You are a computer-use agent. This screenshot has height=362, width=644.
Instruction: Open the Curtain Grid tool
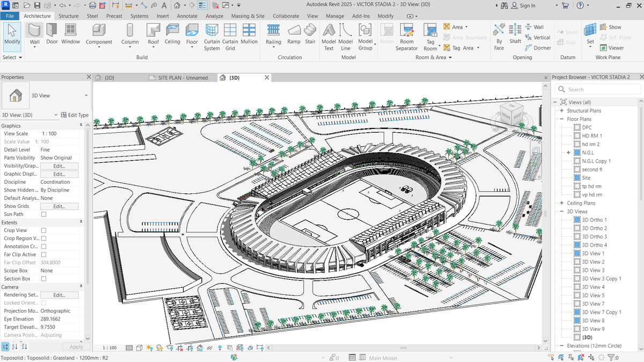click(x=230, y=37)
